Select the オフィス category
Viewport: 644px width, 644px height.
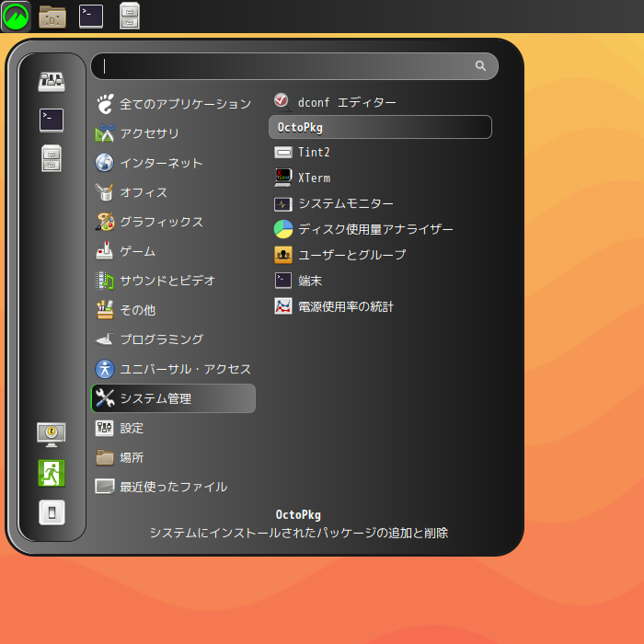coord(173,192)
